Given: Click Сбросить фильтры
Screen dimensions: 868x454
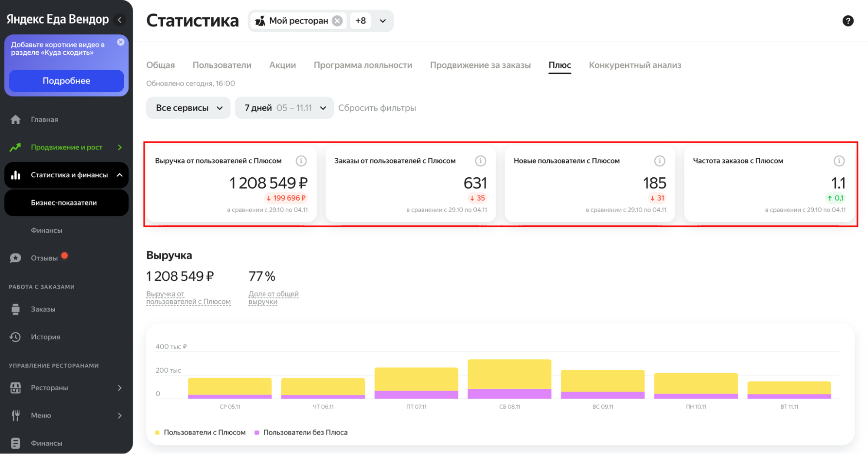Looking at the screenshot, I should pos(377,108).
